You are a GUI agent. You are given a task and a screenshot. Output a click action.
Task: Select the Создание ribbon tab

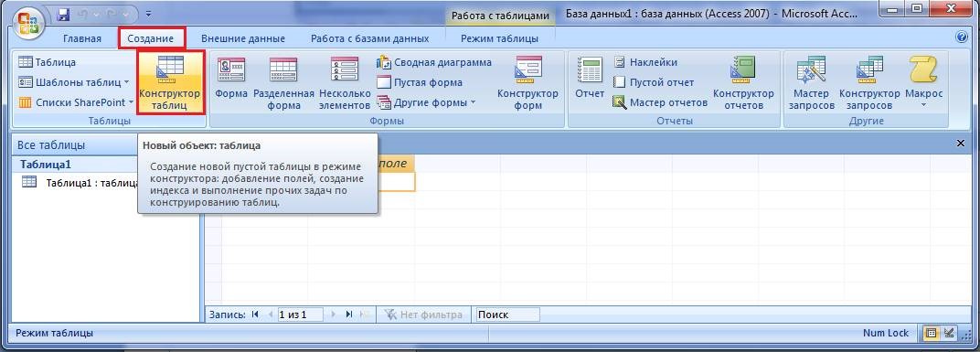click(x=151, y=38)
